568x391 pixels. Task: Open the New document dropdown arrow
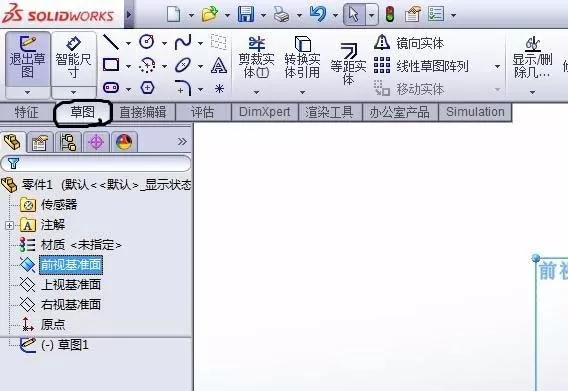coord(191,15)
